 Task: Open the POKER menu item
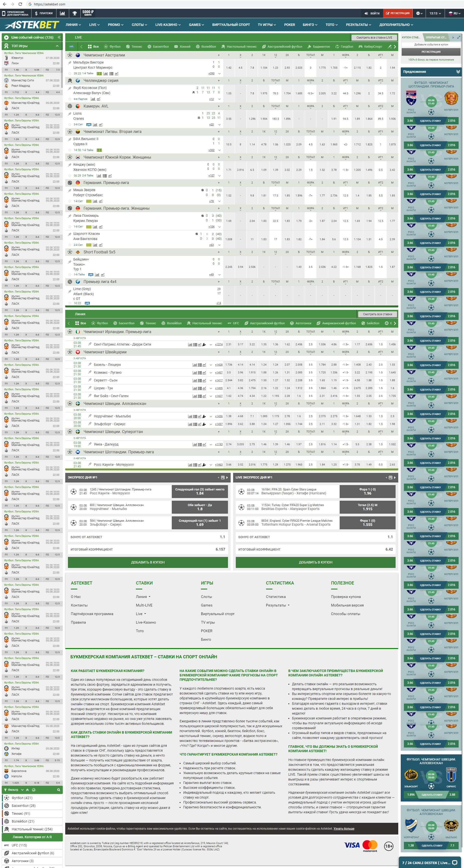pyautogui.click(x=290, y=25)
